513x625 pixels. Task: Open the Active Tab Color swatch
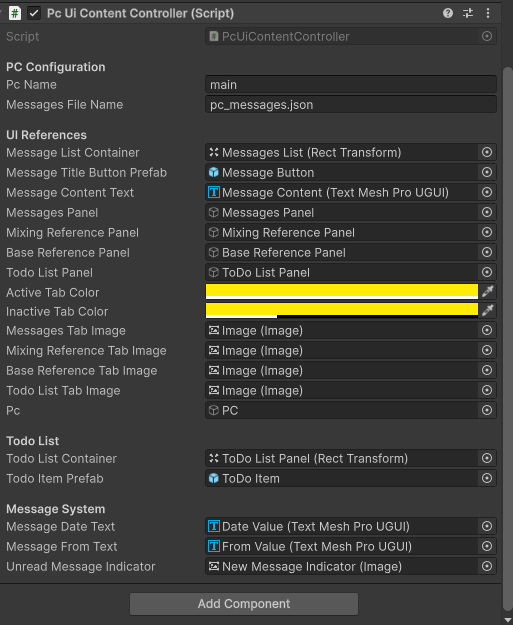tap(342, 291)
